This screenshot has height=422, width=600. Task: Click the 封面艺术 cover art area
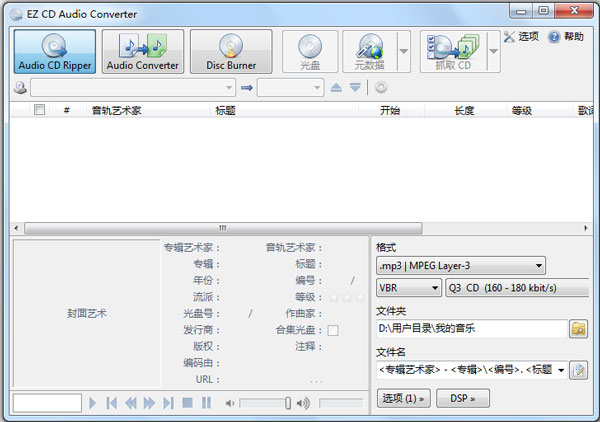coord(86,313)
